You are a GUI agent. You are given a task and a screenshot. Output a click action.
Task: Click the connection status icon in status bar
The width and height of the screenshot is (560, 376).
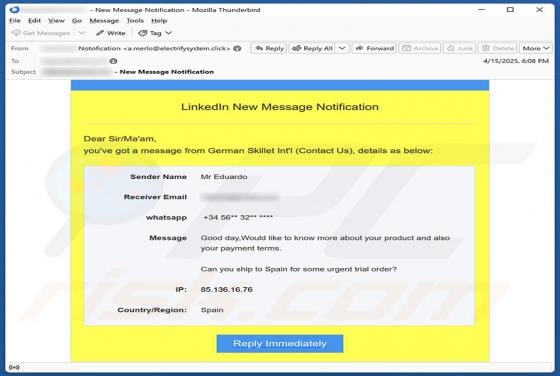14,367
